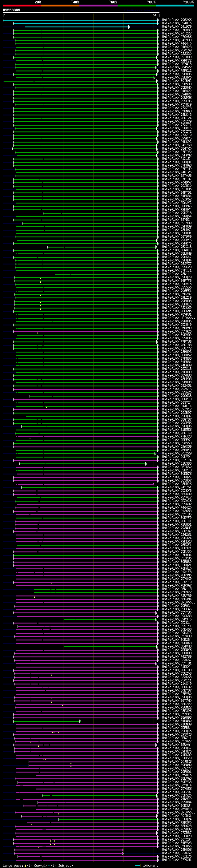
Task: Select hit label UniRef100_A6N6L0
Action: [177, 568]
